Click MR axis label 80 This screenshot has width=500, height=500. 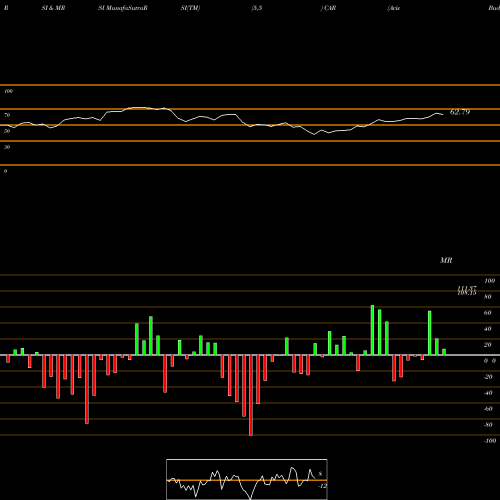tap(488, 297)
